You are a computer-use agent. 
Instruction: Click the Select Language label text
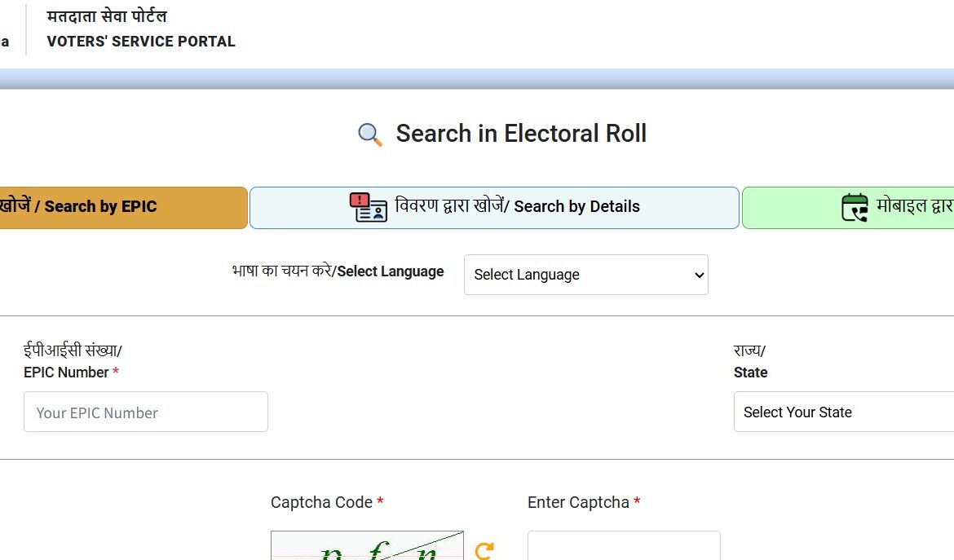coord(390,271)
